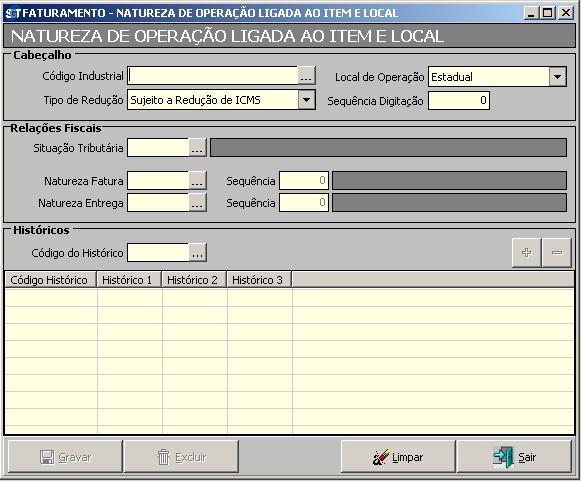581x481 pixels.
Task: Open Código do Histórico lookup button
Action: pos(197,253)
